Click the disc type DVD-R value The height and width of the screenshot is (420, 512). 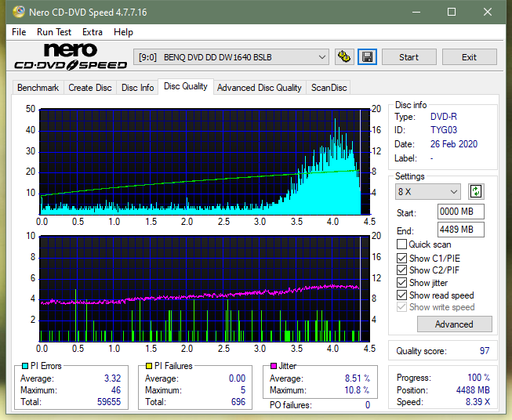pos(444,117)
